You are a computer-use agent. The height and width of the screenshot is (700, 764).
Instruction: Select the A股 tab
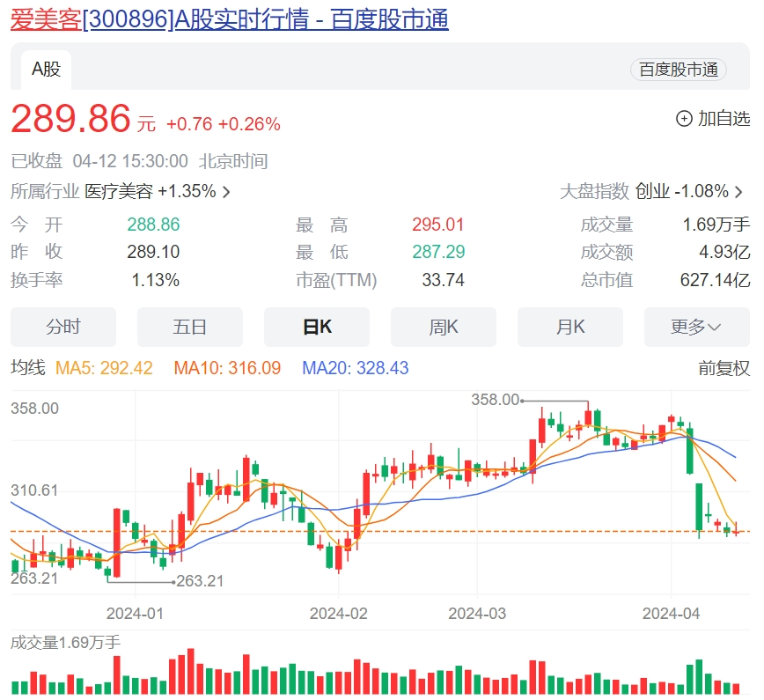(x=46, y=70)
